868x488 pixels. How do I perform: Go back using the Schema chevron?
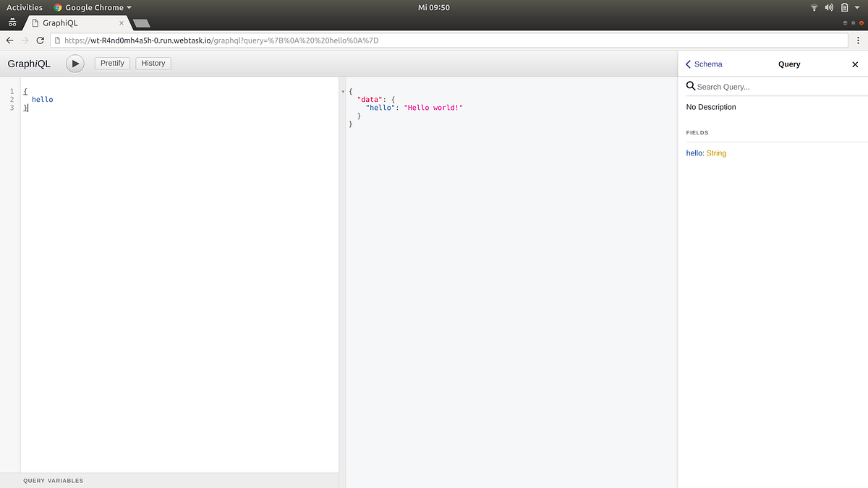(x=687, y=64)
